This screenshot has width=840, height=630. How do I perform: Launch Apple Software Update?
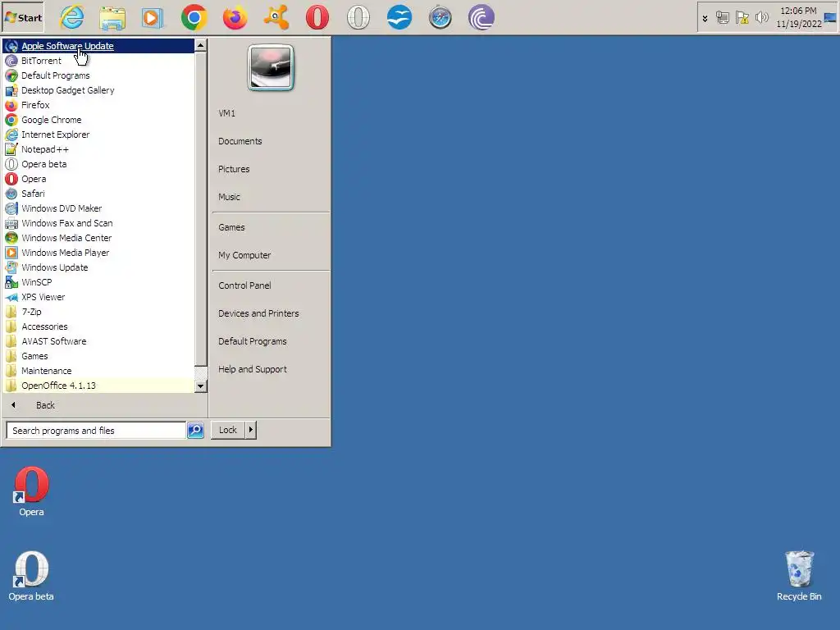point(98,46)
